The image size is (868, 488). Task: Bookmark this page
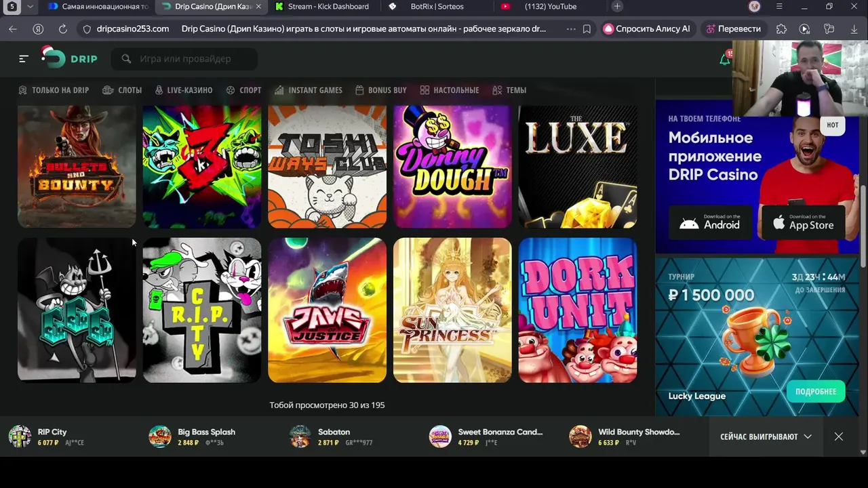(587, 29)
